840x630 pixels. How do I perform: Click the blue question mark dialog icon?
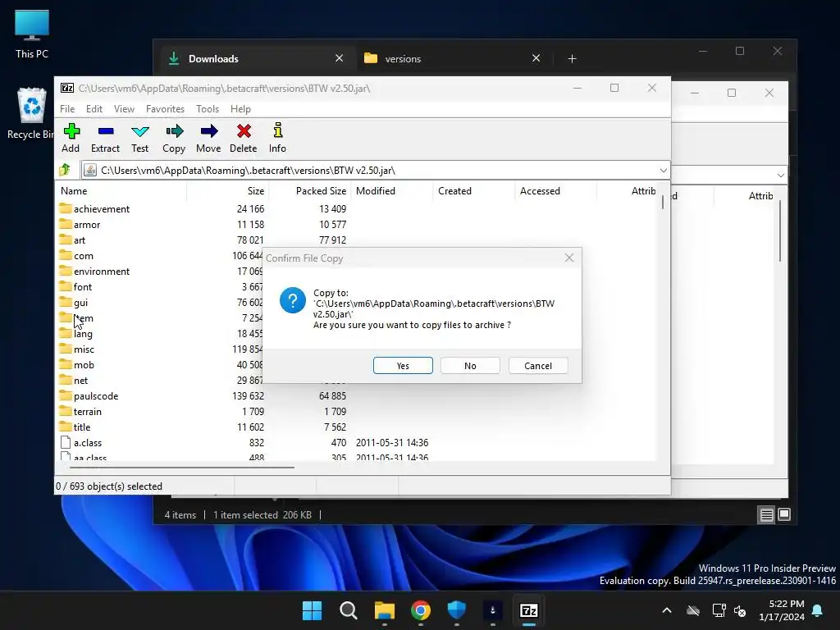(293, 300)
